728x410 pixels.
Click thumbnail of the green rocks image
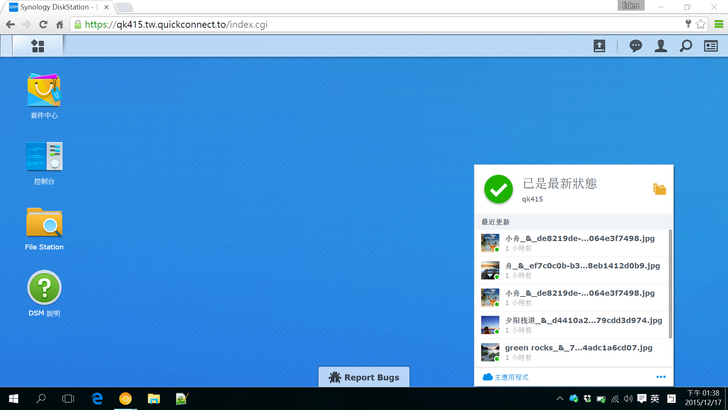point(490,352)
